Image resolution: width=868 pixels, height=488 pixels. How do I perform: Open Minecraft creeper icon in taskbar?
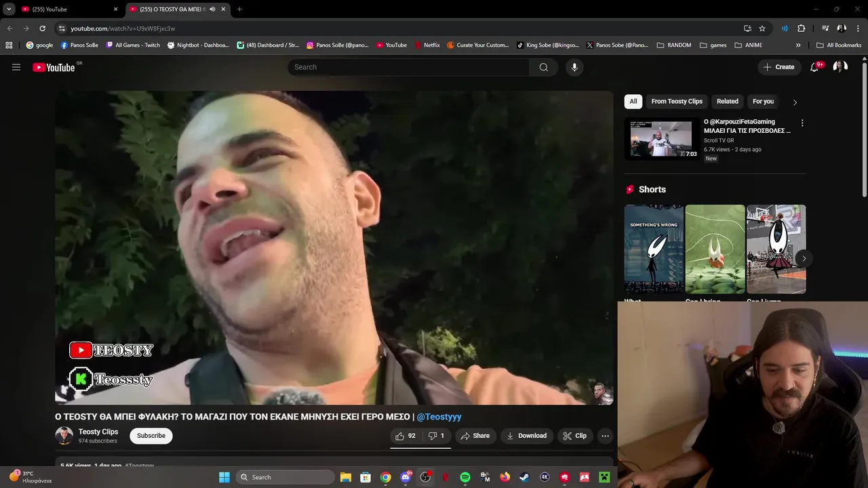tap(604, 477)
